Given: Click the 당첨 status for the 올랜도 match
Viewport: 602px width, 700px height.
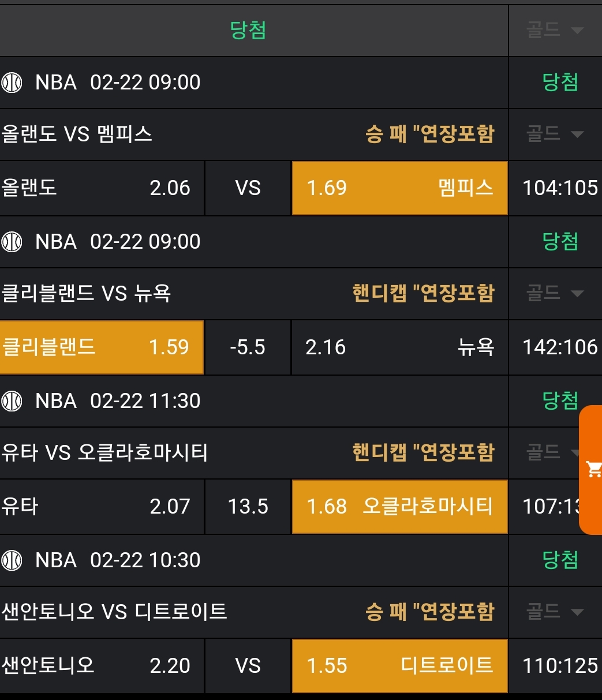Looking at the screenshot, I should pos(560,83).
